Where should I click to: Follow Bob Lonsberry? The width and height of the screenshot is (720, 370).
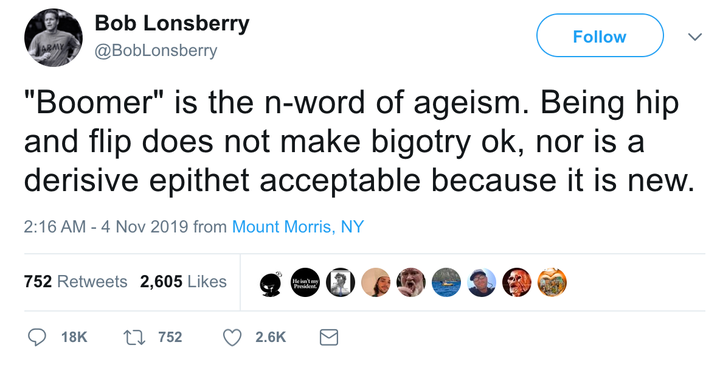point(600,36)
